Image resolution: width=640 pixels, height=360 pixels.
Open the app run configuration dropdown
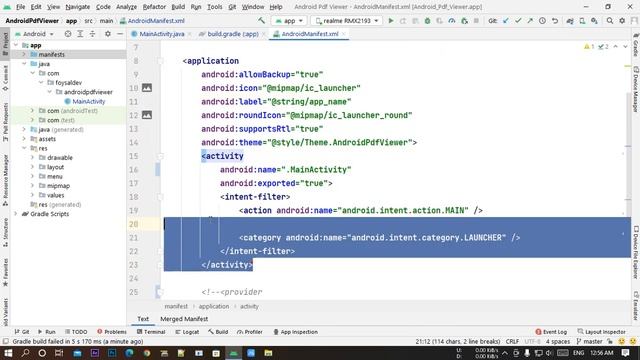(x=289, y=21)
